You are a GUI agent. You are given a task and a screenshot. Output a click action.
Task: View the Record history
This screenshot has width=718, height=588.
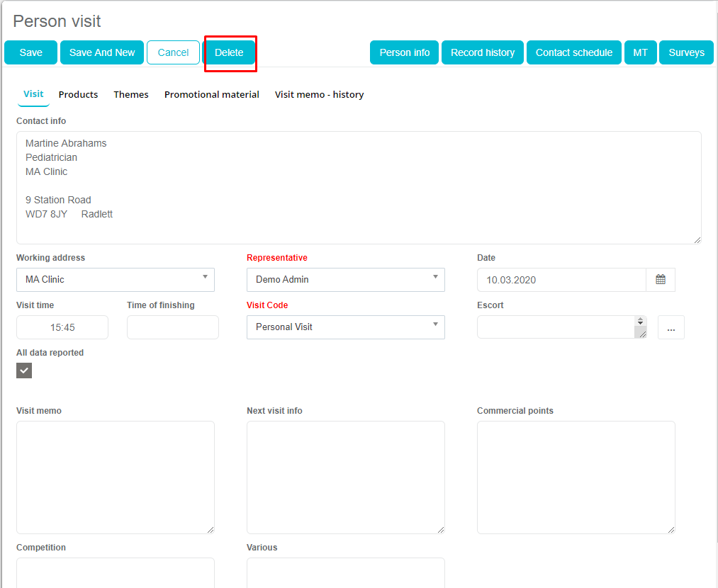(x=482, y=52)
